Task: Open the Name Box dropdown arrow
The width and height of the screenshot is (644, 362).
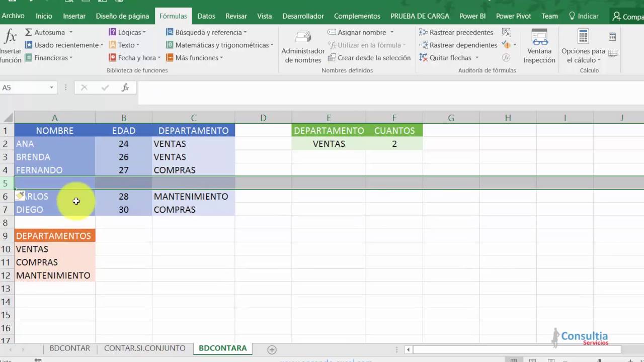Action: pyautogui.click(x=51, y=87)
